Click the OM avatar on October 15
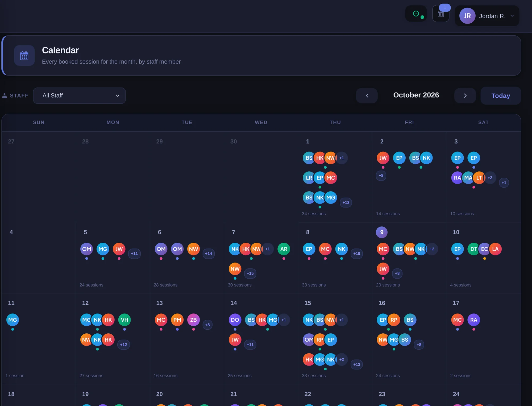Screen dimensions: 532x406 pyautogui.click(x=309, y=340)
